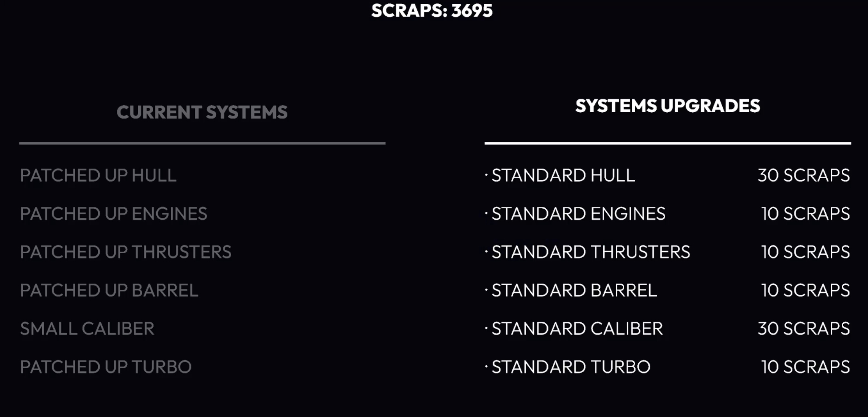Purchase the Standard Engines upgrade
Viewport: 868px width, 417px height.
coord(579,214)
